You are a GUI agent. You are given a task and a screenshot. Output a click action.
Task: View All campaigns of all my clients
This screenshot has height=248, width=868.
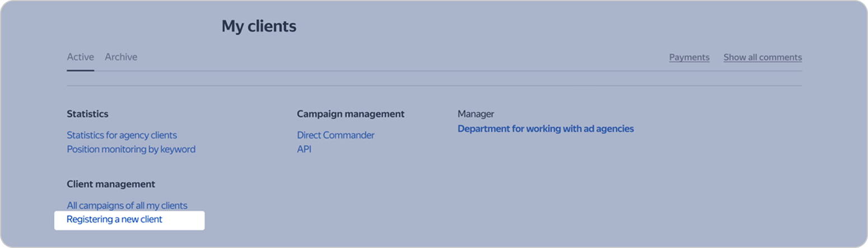(127, 205)
